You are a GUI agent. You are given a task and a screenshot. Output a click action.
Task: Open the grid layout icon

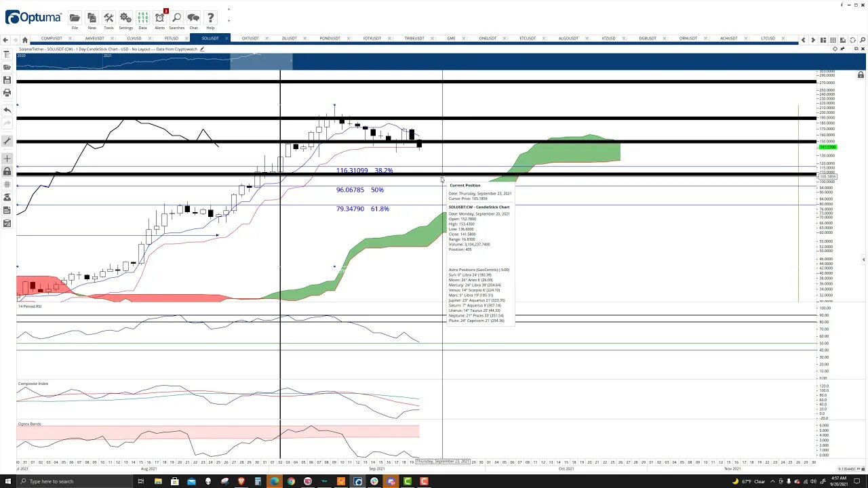(x=833, y=40)
